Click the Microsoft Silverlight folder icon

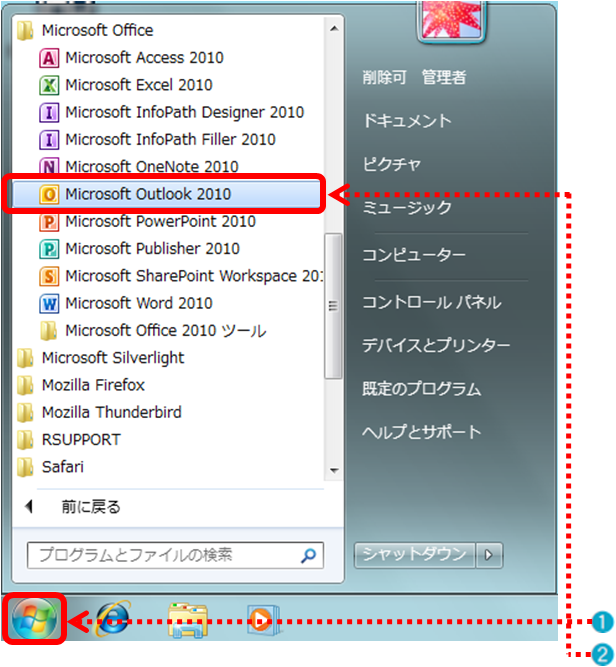[26, 358]
